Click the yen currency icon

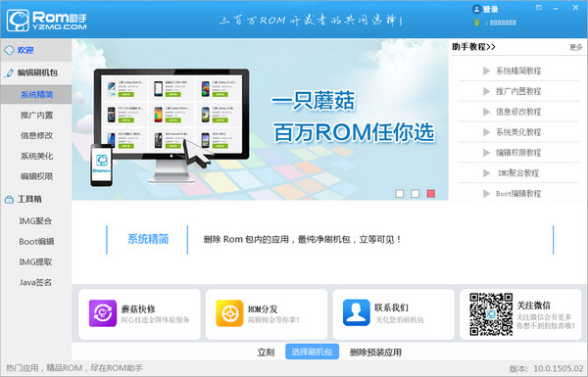coord(476,23)
